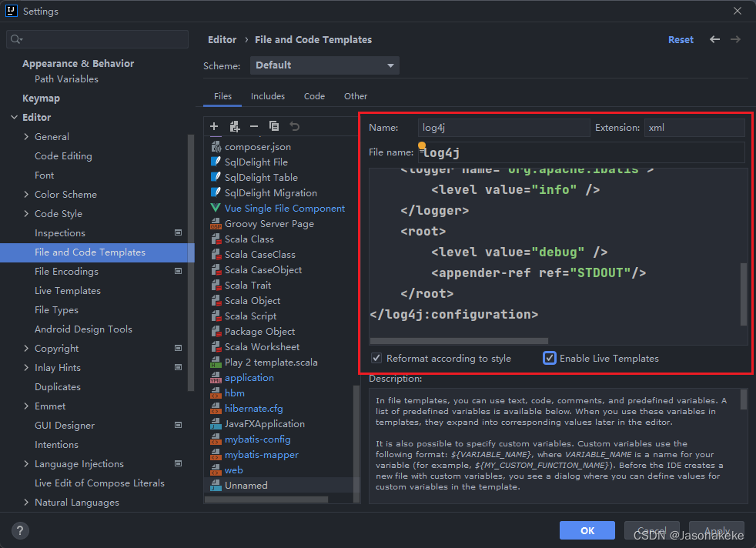Collapse the Editor settings section
Image resolution: width=756 pixels, height=548 pixels.
pos(15,117)
